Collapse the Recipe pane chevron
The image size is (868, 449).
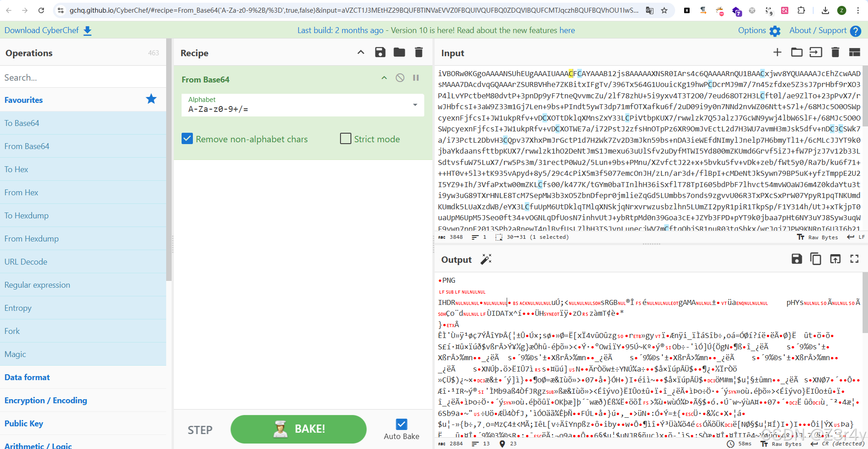[x=361, y=53]
